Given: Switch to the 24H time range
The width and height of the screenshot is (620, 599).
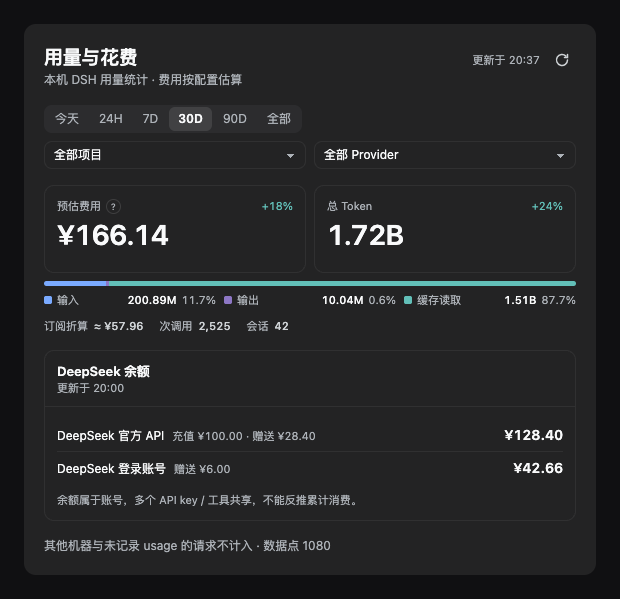Looking at the screenshot, I should pyautogui.click(x=111, y=119).
